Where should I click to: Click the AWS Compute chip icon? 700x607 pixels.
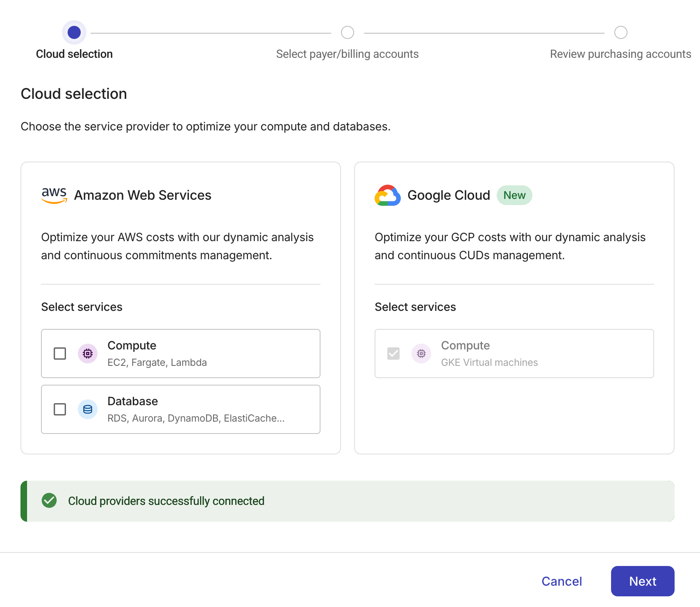click(88, 354)
